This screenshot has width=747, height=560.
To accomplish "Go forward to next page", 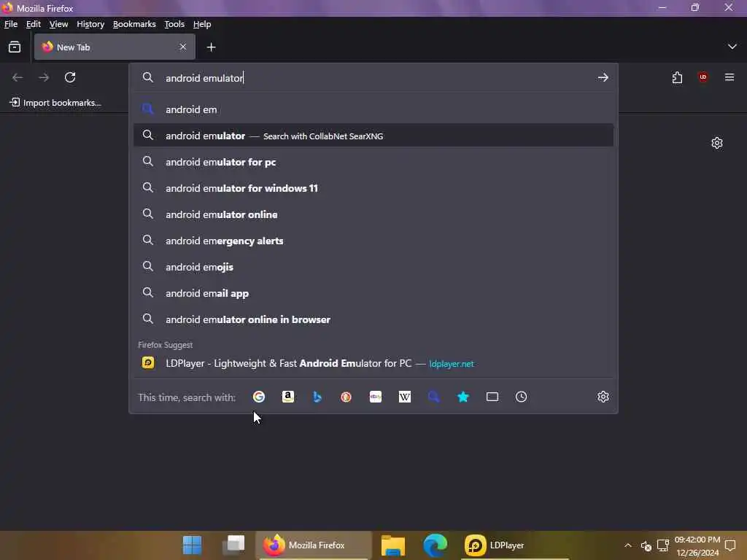I will 44,77.
